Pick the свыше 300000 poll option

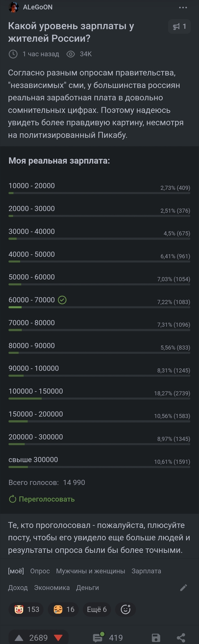click(99, 462)
